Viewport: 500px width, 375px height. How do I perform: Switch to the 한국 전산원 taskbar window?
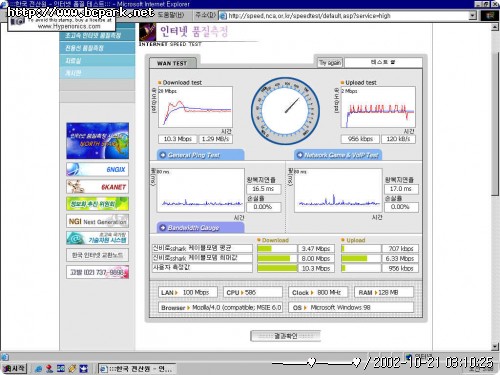click(x=137, y=369)
